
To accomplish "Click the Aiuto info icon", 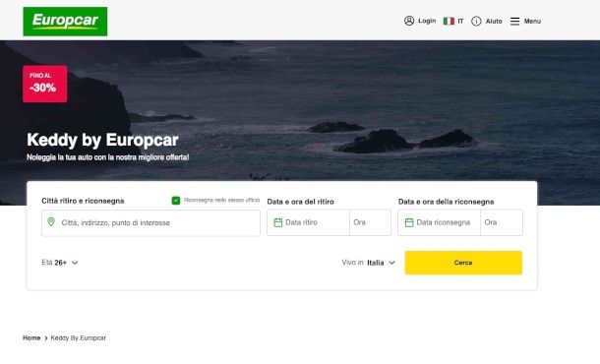I will click(476, 21).
